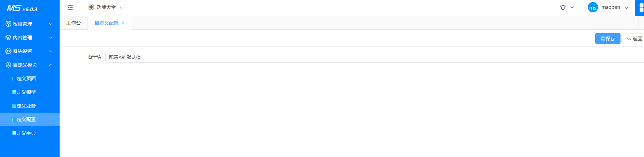Click the MS v6.0.3 logo
Viewport: 644px width, 157px height.
[22, 8]
